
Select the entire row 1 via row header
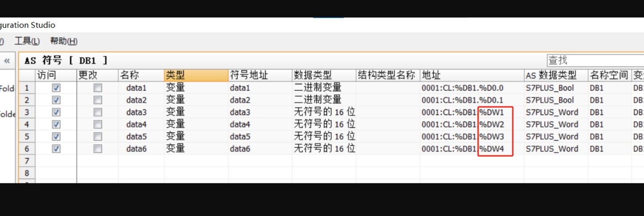(27, 88)
